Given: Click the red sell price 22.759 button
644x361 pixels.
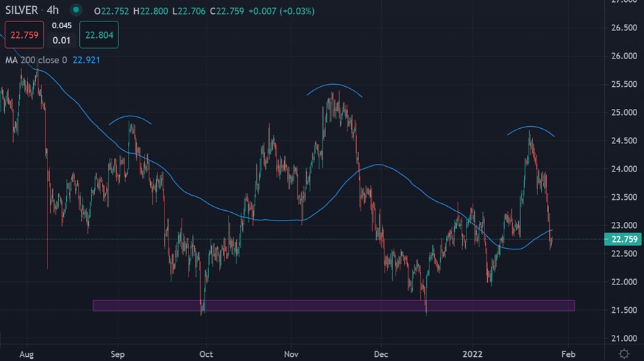Looking at the screenshot, I should [x=23, y=34].
